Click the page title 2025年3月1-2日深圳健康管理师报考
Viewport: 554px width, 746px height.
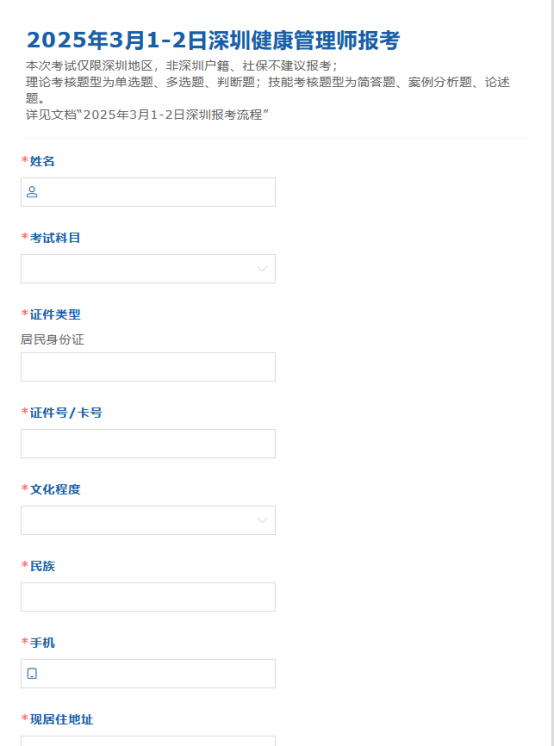click(213, 40)
